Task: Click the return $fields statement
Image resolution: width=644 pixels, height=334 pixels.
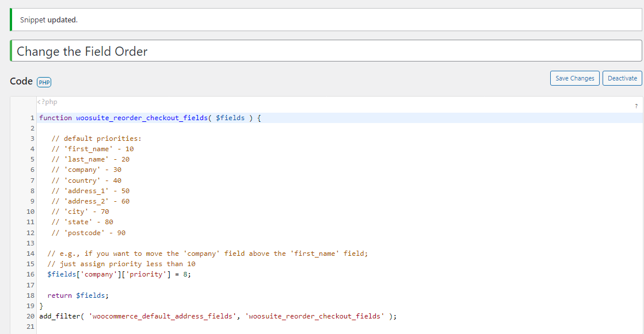Action: pyautogui.click(x=78, y=295)
